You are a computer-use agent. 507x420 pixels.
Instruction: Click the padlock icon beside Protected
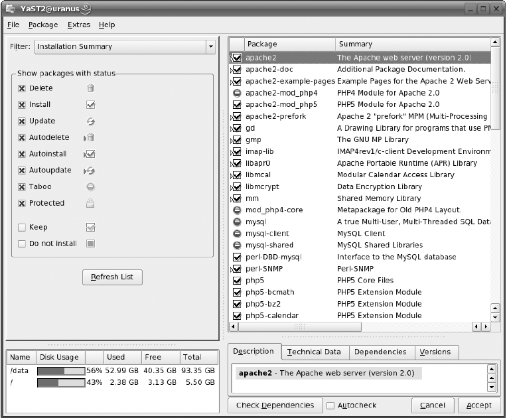pyautogui.click(x=90, y=204)
